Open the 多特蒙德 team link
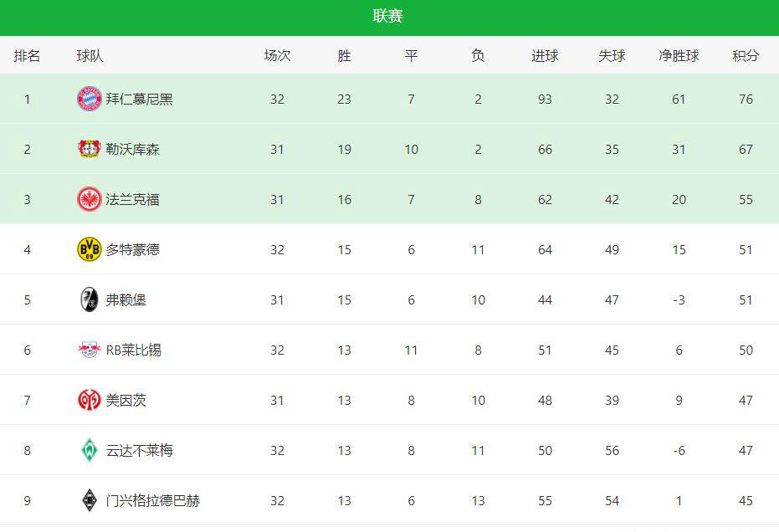This screenshot has width=779, height=532. (132, 249)
